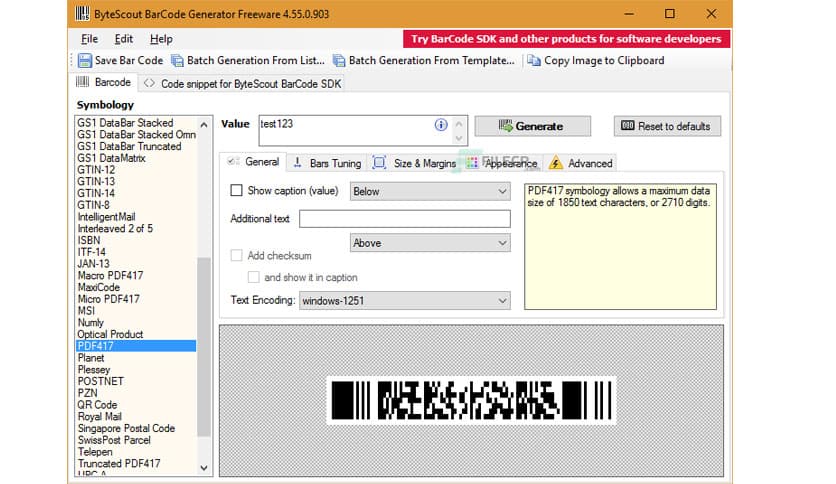Click the application icon in title bar
Screen dimensions: 836x484
[x=82, y=13]
